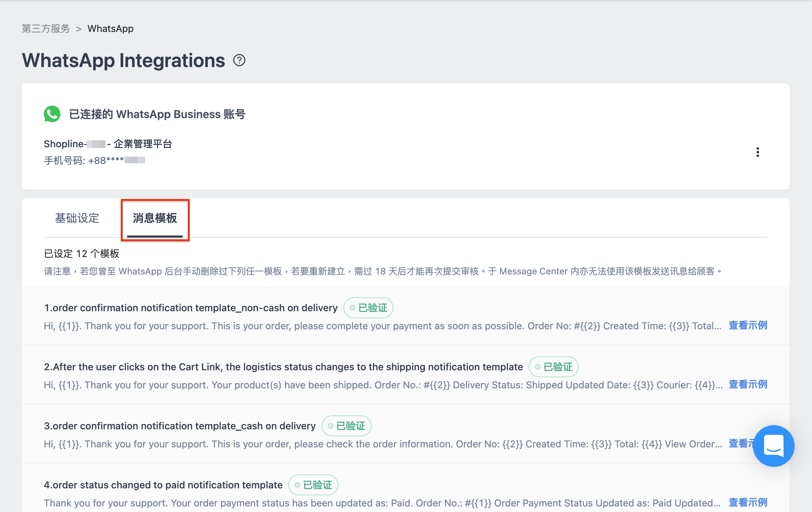812x512 pixels.
Task: Select the 消息模板 tab
Action: click(x=155, y=218)
